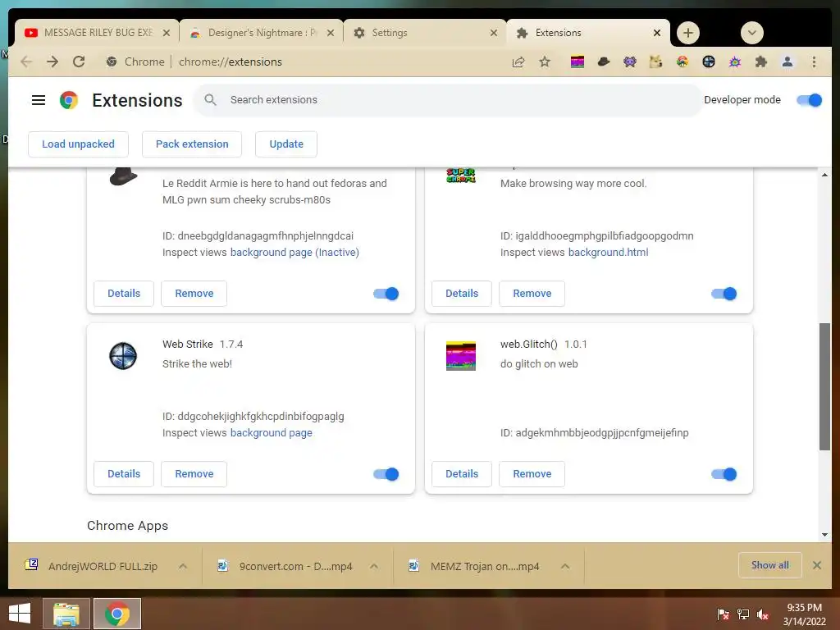Image resolution: width=840 pixels, height=630 pixels.
Task: Click the Web Strike crosshair toolbar icon
Action: point(709,62)
